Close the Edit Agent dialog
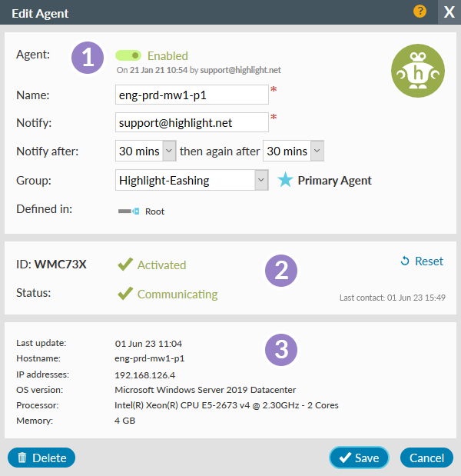The width and height of the screenshot is (461, 476). pyautogui.click(x=449, y=12)
